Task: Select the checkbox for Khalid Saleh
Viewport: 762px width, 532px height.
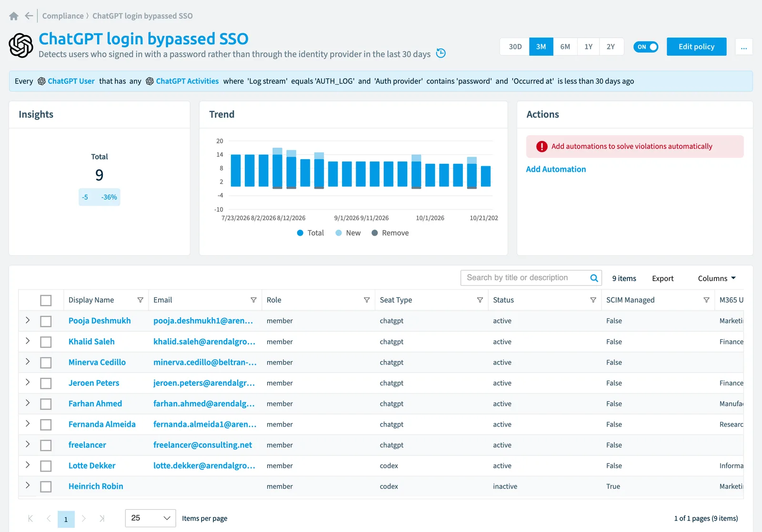Action: (x=46, y=342)
